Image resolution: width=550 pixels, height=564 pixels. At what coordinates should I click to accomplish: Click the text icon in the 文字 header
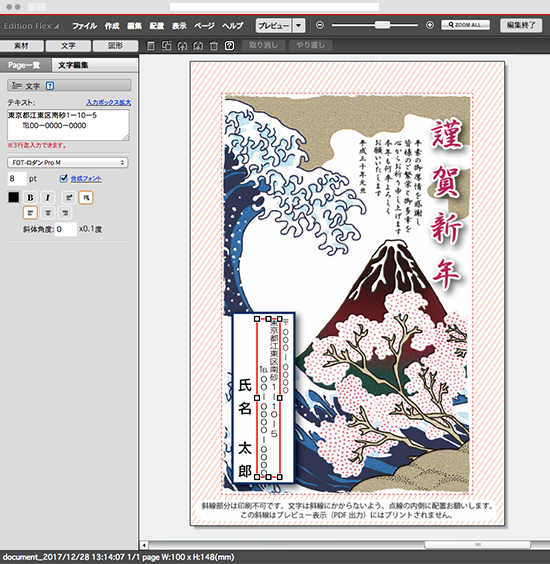[17, 86]
